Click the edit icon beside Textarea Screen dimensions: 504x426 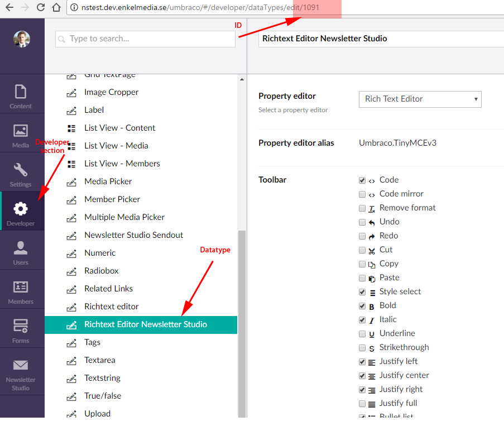tap(71, 361)
